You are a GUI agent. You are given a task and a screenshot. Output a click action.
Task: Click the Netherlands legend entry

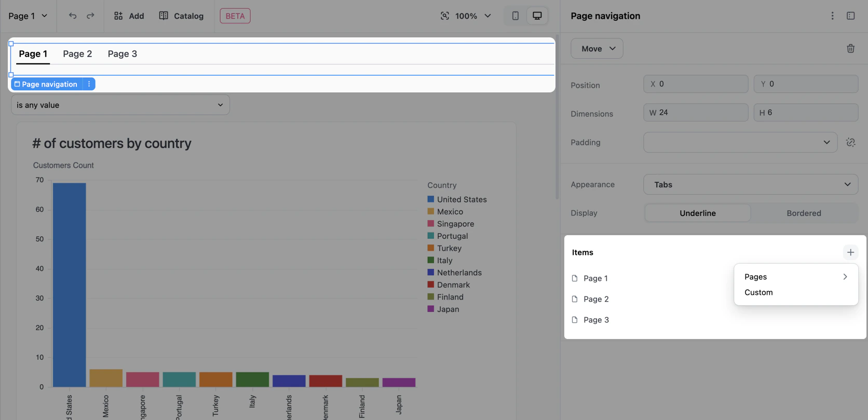click(x=454, y=273)
